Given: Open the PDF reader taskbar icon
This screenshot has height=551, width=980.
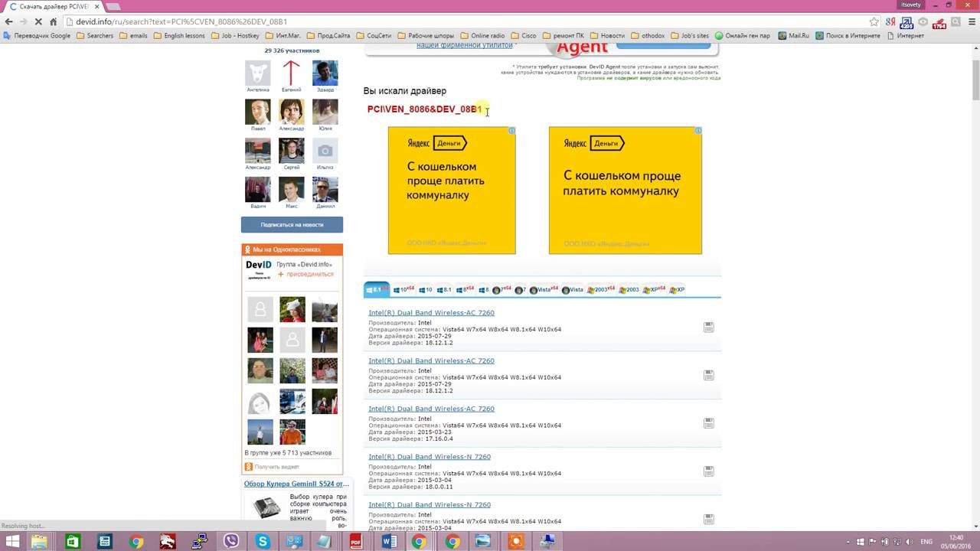Looking at the screenshot, I should pos(356,541).
